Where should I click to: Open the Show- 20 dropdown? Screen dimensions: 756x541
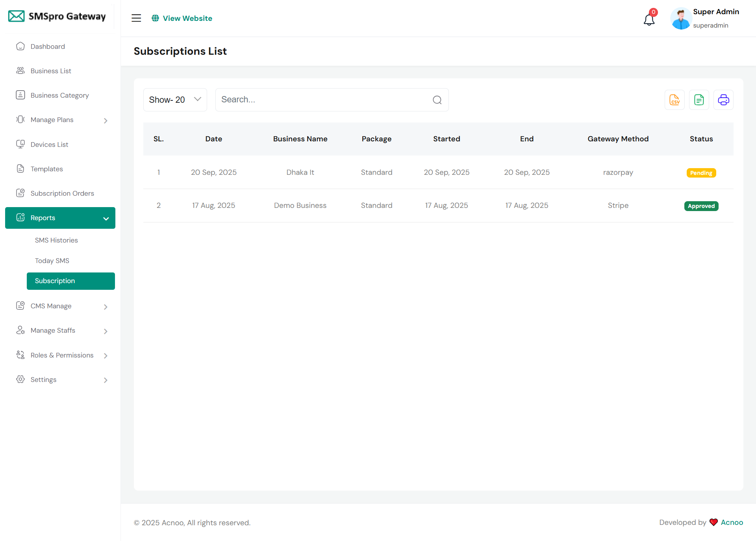175,100
